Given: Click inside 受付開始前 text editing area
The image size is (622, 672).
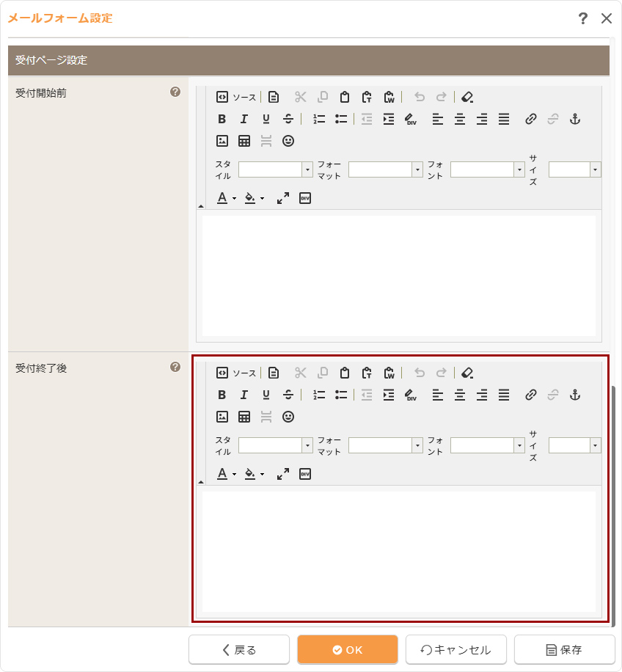Looking at the screenshot, I should pyautogui.click(x=399, y=275).
